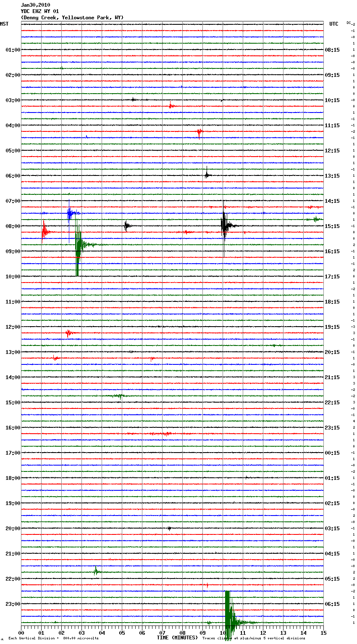Click the "23:15" UTC time label
Image resolution: width=357 pixels, height=644 pixels.
click(332, 428)
